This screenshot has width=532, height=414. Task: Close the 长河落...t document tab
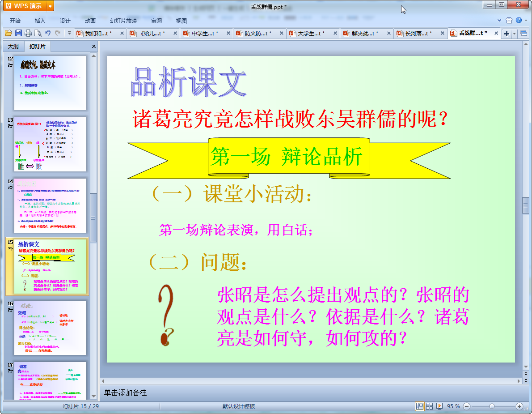[443, 33]
